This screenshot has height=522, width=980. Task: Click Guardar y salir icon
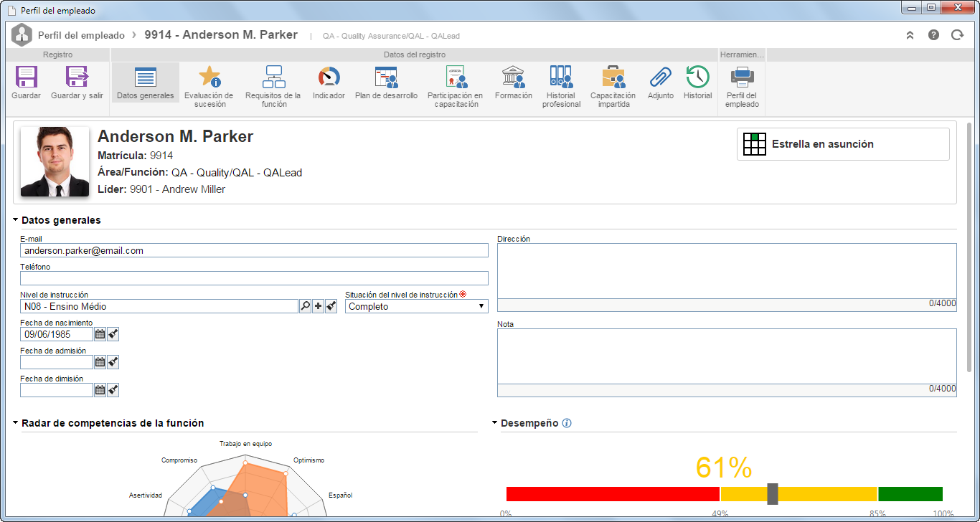[x=77, y=77]
